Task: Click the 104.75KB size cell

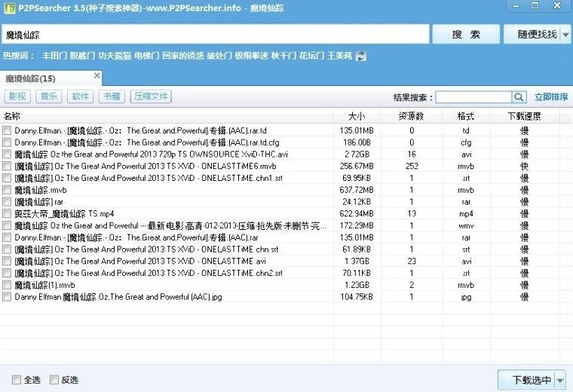Action: coord(357,297)
